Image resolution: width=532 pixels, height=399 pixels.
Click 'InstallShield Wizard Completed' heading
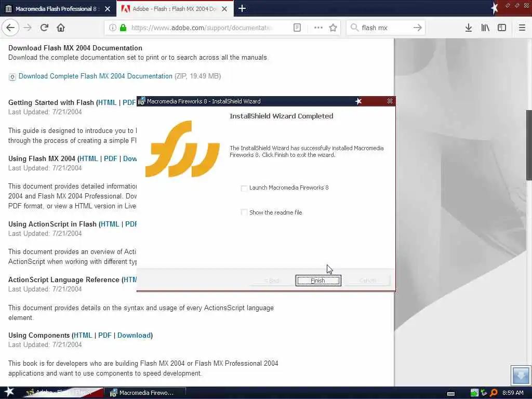tap(281, 116)
